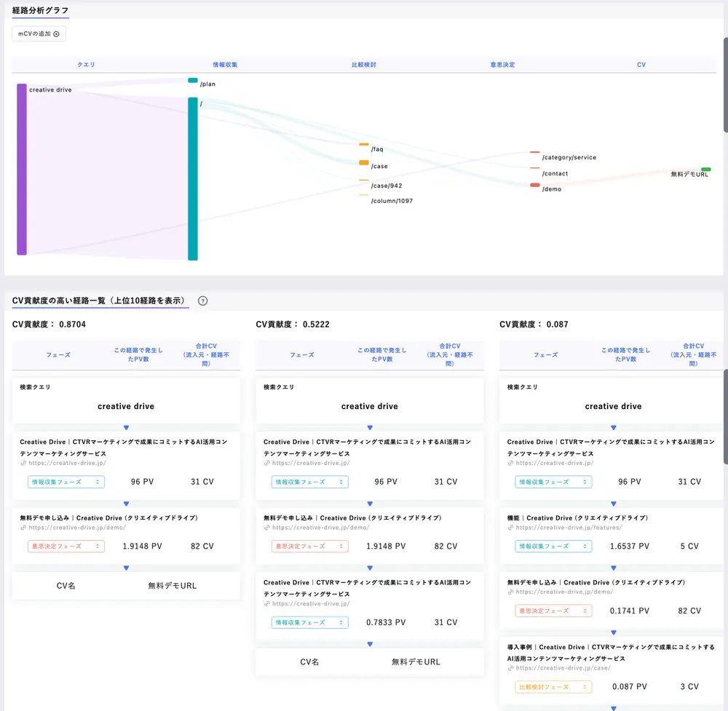The image size is (728, 711).
Task: Click the /case node label
Action: point(379,166)
